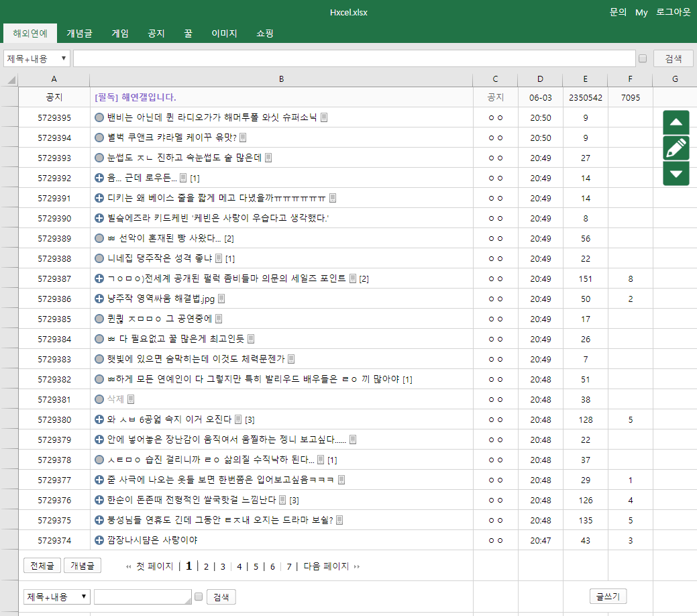The image size is (697, 616).
Task: Click the plus icon on row 5729387
Action: 99,278
